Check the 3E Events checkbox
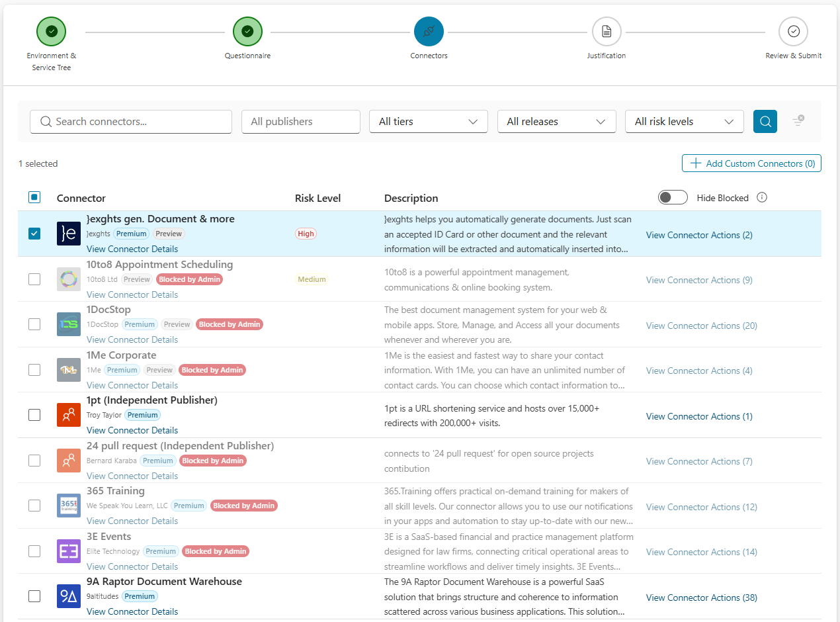Viewport: 840px width, 622px height. pos(34,551)
